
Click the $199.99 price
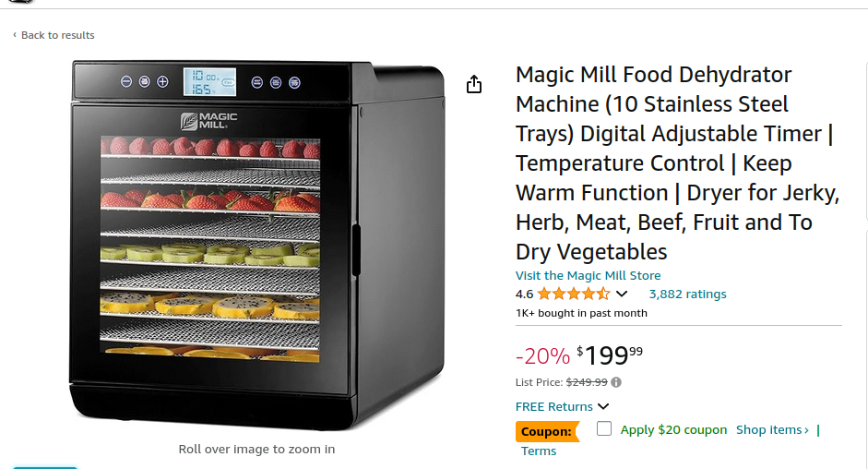610,355
